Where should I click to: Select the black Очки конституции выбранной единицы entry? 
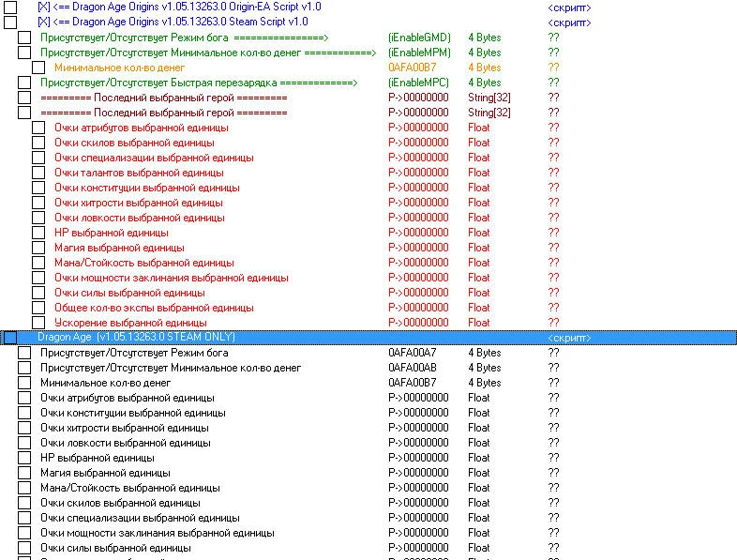click(133, 413)
